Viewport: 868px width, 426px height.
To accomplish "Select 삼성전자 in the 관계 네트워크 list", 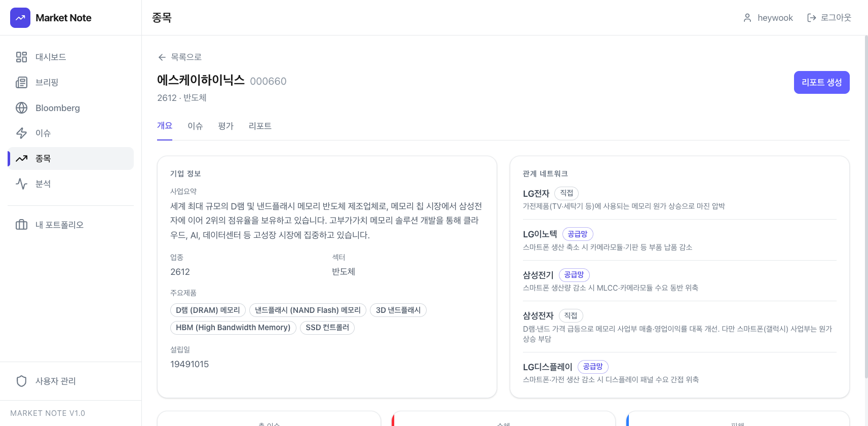I will 538,315.
